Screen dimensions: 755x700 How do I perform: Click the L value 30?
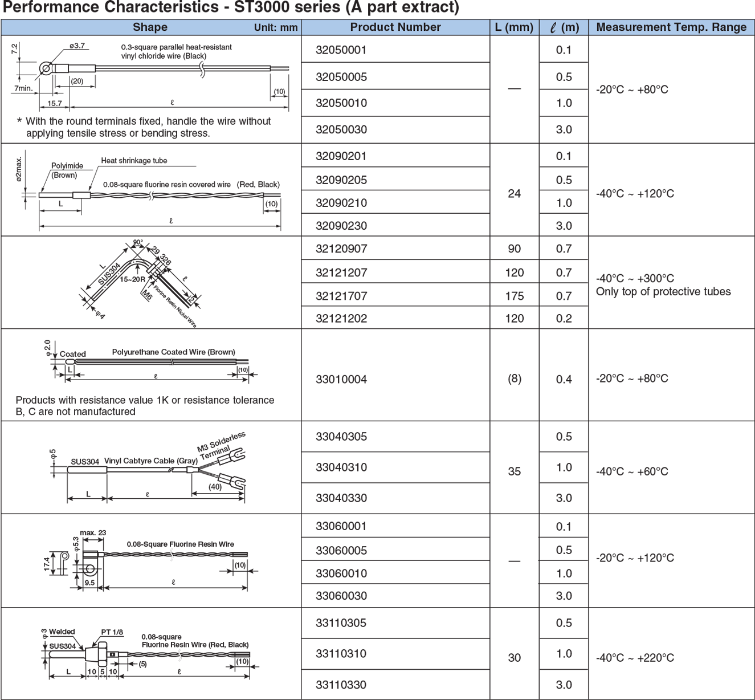click(x=514, y=658)
